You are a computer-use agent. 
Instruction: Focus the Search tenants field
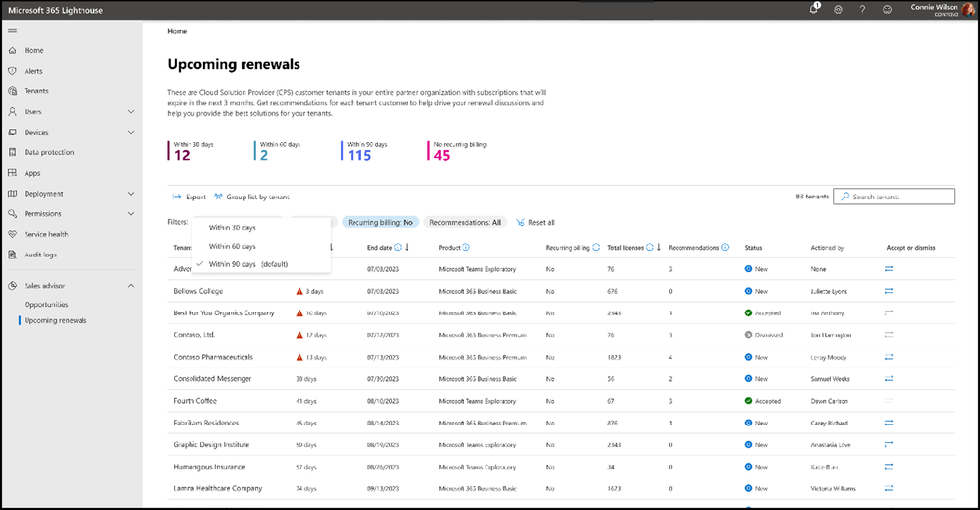pyautogui.click(x=894, y=197)
